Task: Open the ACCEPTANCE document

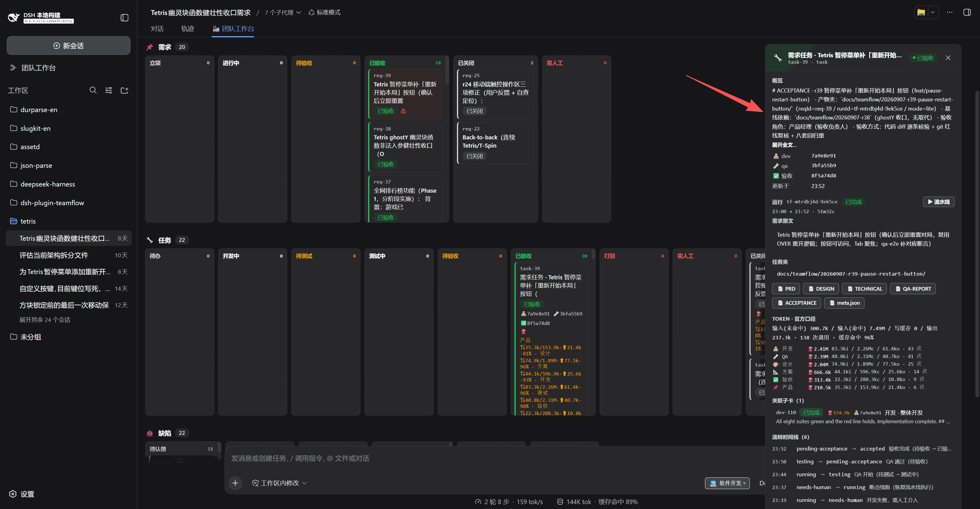Action: pos(796,303)
